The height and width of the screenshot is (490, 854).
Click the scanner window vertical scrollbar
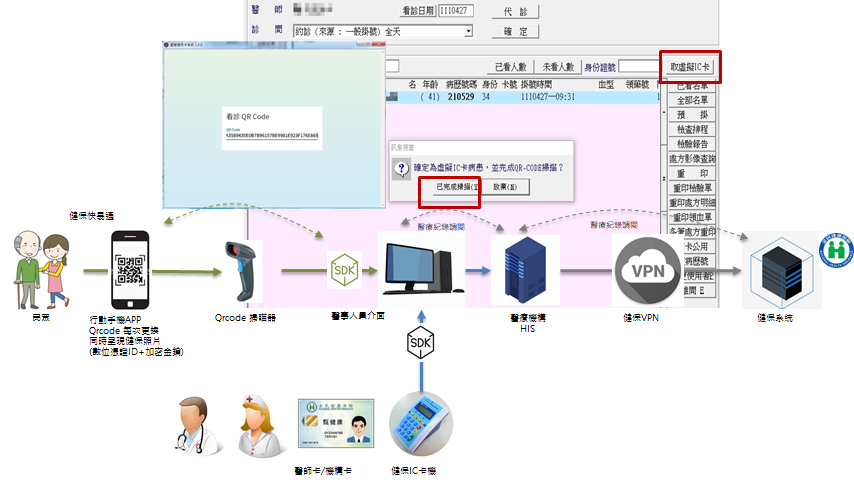click(383, 128)
